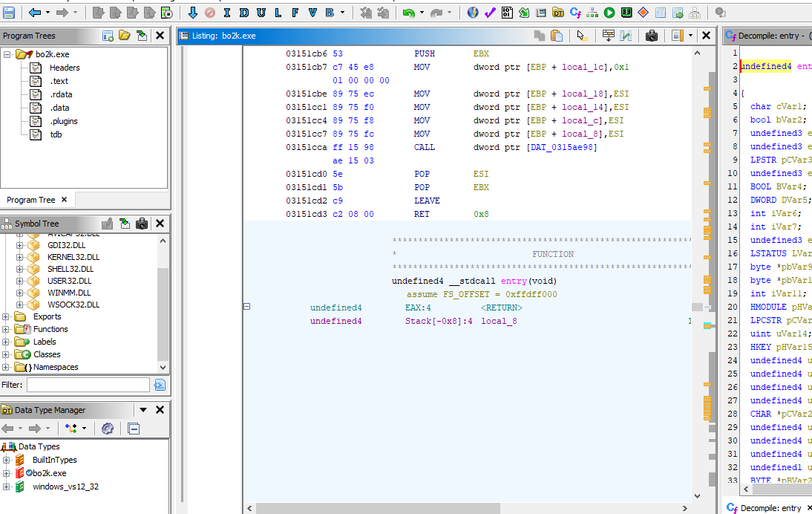Open the Bytes viewer toolbar icon
812x514 pixels.
[x=507, y=13]
